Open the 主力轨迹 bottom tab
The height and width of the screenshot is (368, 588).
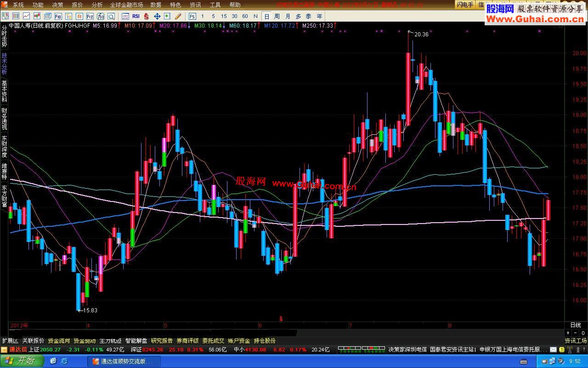coord(110,341)
